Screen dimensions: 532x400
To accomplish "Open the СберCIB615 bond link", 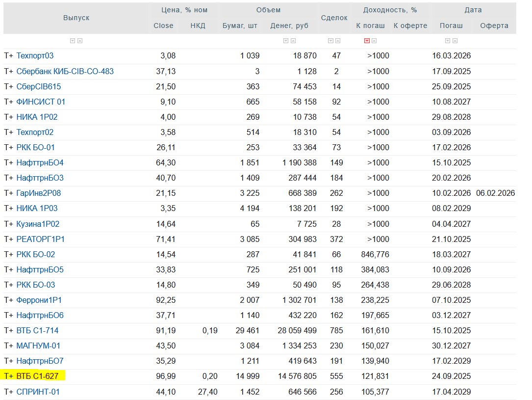I will pyautogui.click(x=39, y=86).
